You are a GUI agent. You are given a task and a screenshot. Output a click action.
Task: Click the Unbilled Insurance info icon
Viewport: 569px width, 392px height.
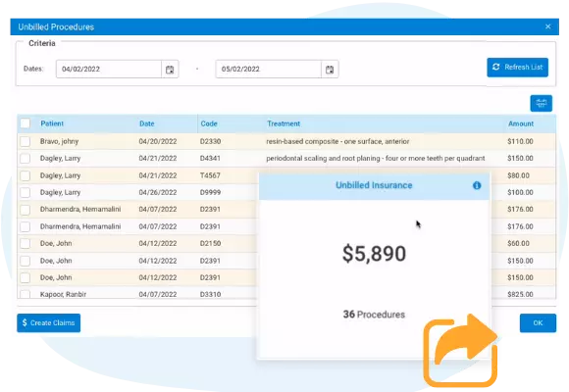tap(477, 185)
